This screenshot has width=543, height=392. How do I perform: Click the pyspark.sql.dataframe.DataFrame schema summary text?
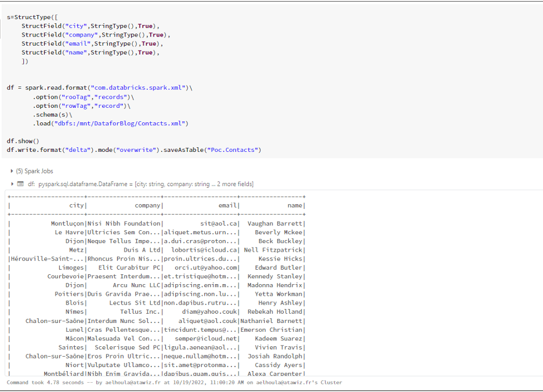pyautogui.click(x=145, y=184)
